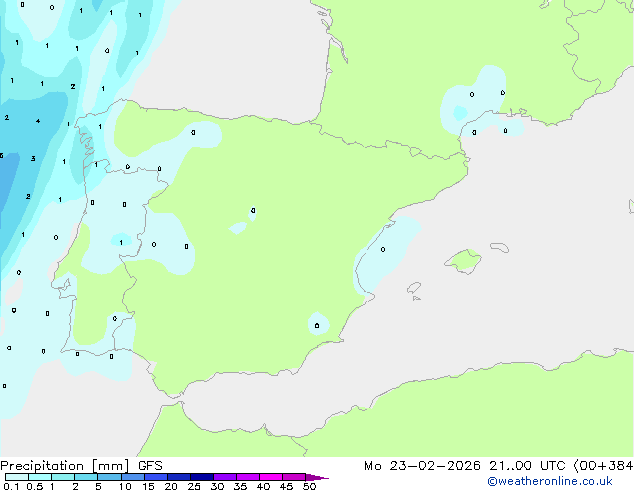The image size is (634, 490).
Task: Click the 35–40 mm violet legend swatch
Action: [247, 477]
